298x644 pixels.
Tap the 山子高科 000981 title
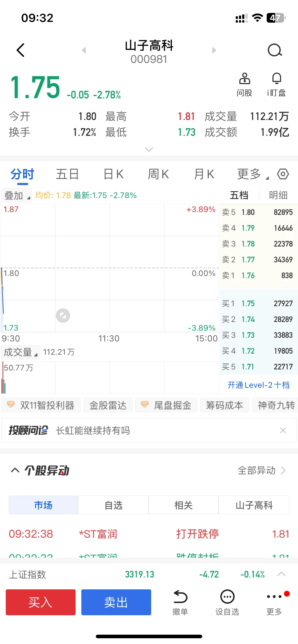[x=149, y=52]
